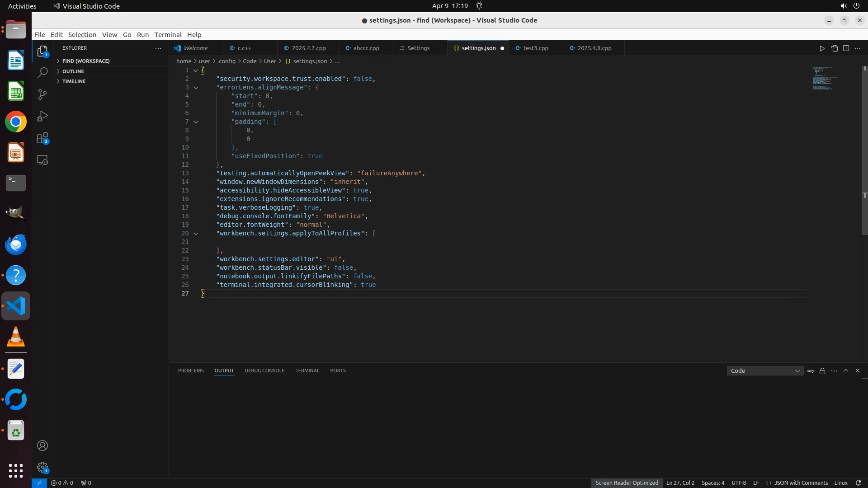Screen dimensions: 868x488
Task: Click the Manage gear icon
Action: pos(42,467)
